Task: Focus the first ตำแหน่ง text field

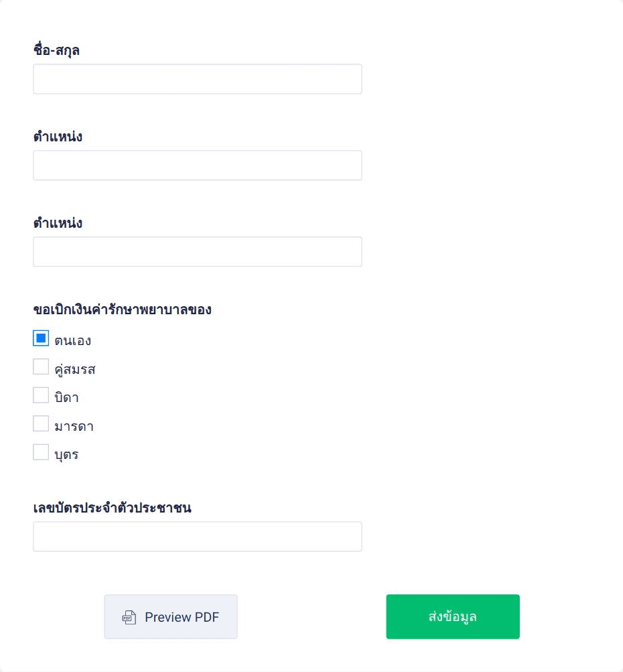Action: (197, 165)
